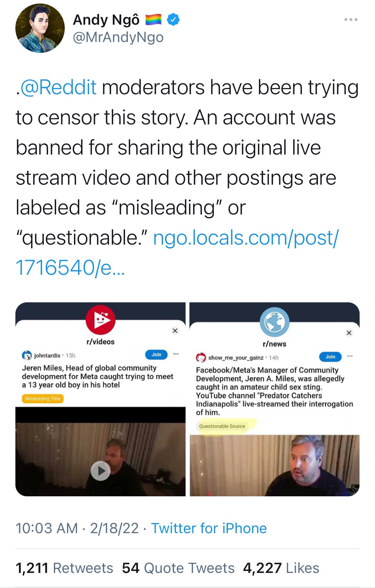Open r/news post overflow menu dots
This screenshot has height=588, width=375.
(x=350, y=356)
